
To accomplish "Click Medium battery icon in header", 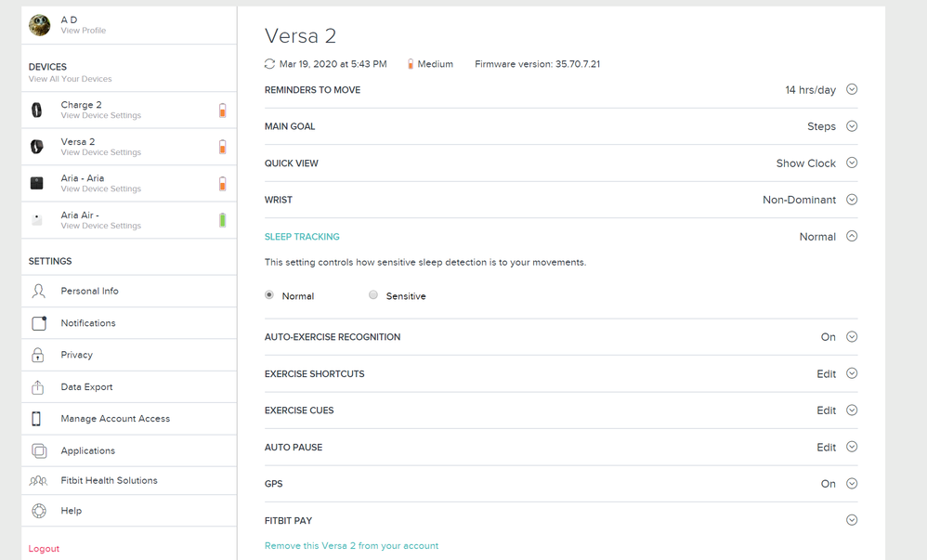I will click(411, 64).
